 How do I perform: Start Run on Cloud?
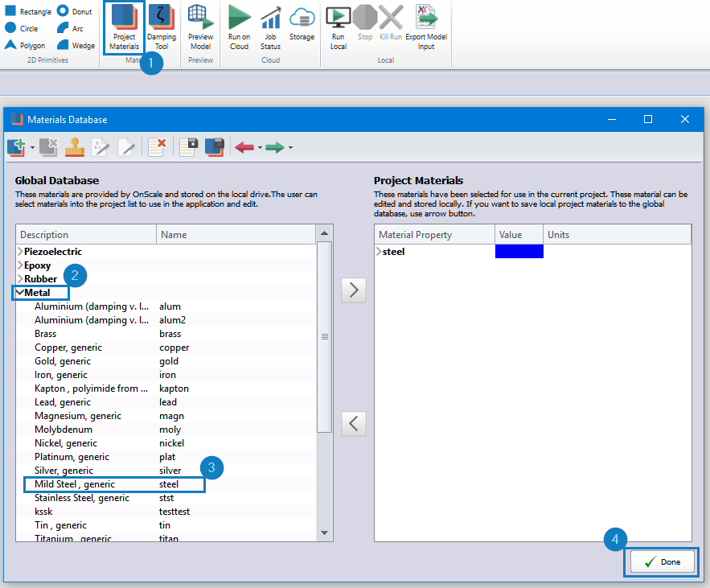coord(239,27)
